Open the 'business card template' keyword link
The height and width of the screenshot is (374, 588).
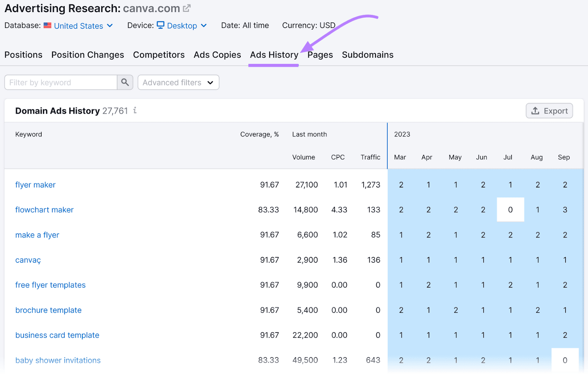(57, 335)
